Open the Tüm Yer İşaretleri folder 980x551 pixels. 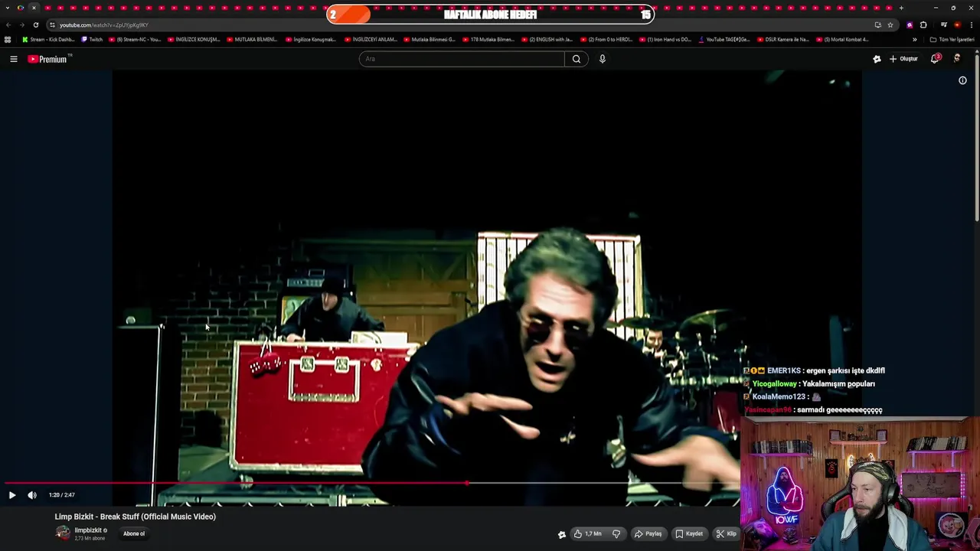click(952, 40)
